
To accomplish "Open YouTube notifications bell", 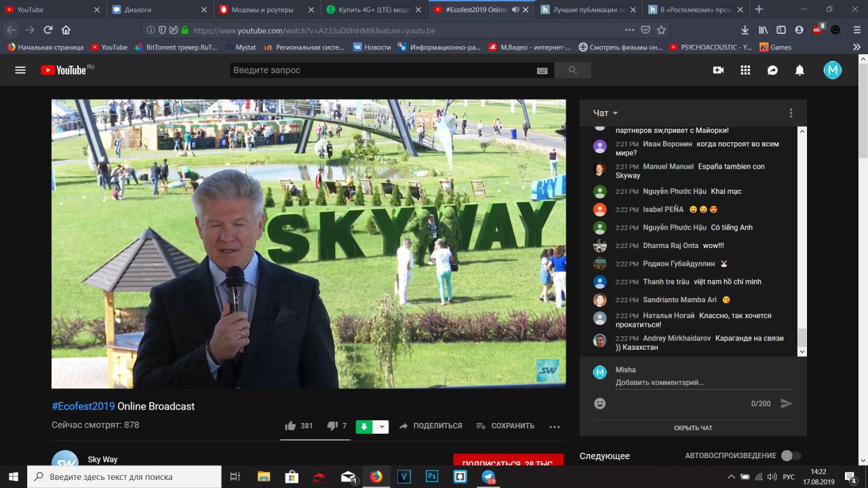I will click(x=800, y=70).
